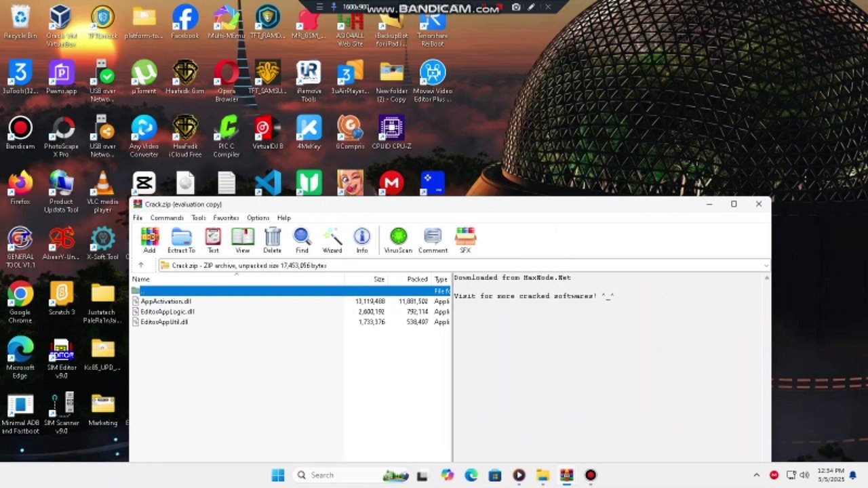The height and width of the screenshot is (488, 868).
Task: Open Google Chrome desktop shortcut
Action: [x=20, y=302]
